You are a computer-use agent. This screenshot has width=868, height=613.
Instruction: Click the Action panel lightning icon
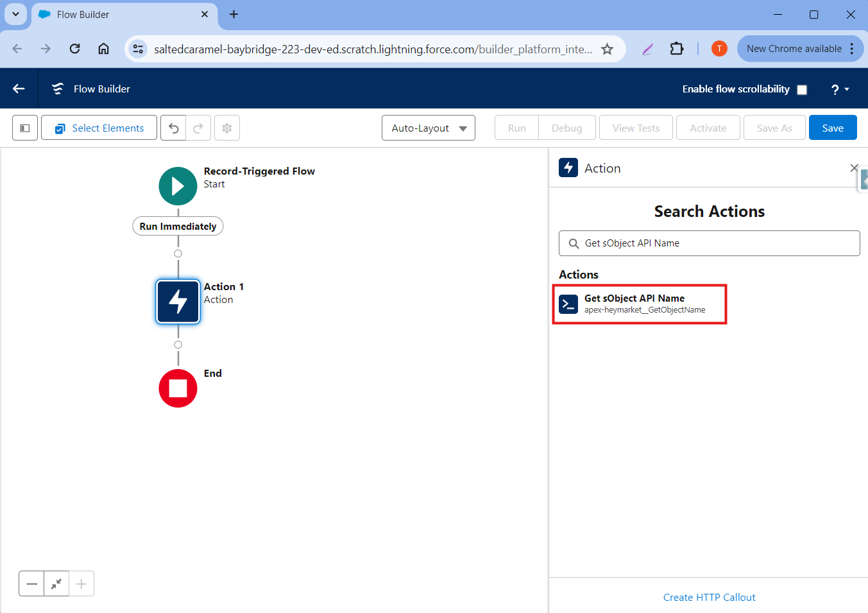[x=568, y=168]
